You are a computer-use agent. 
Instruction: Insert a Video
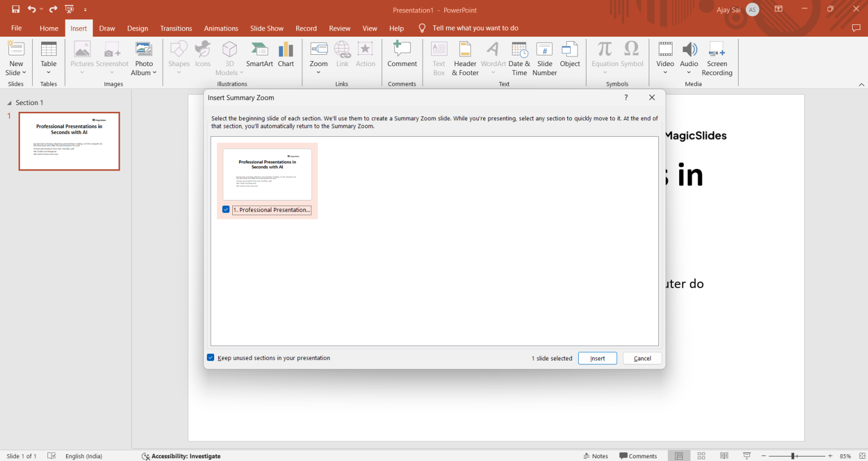(665, 58)
